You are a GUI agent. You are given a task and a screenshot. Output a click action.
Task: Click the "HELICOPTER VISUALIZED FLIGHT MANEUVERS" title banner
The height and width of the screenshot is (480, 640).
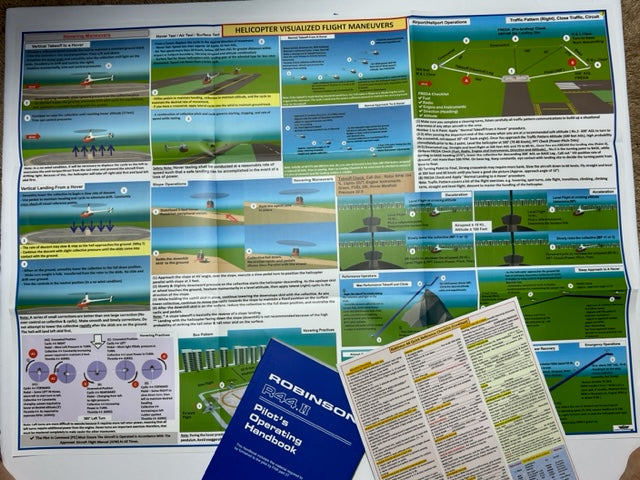point(315,28)
